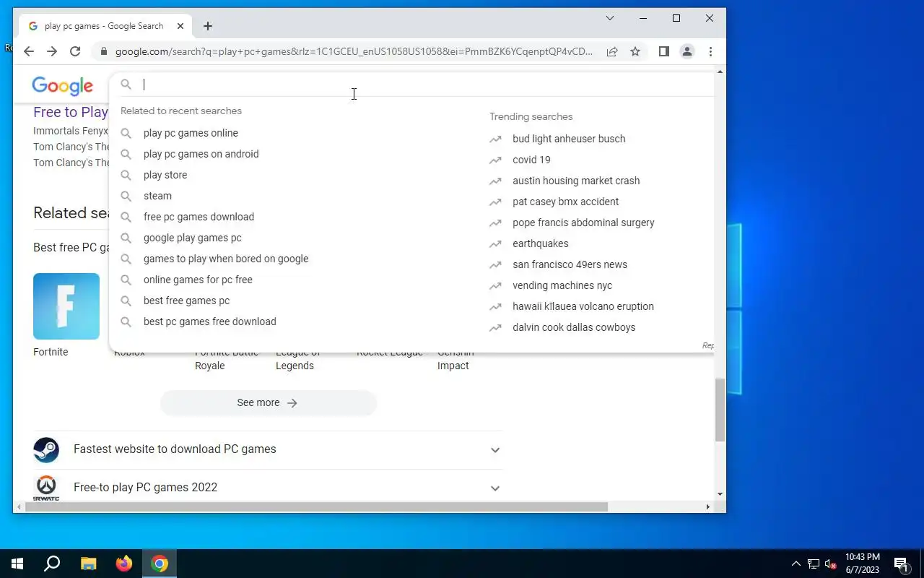
Task: Open the tab search dropdown arrow
Action: 610,18
